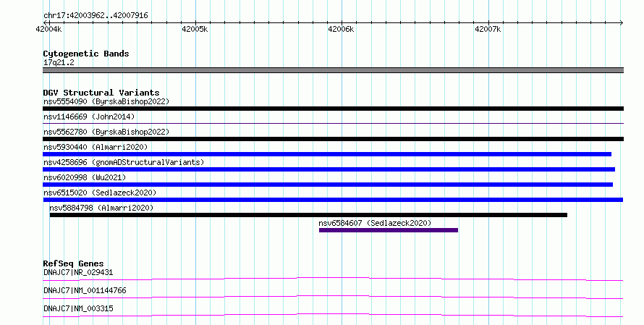Select the thin purple nsv1146669 variant line
Screen dimensions: 644x325
tap(333, 123)
